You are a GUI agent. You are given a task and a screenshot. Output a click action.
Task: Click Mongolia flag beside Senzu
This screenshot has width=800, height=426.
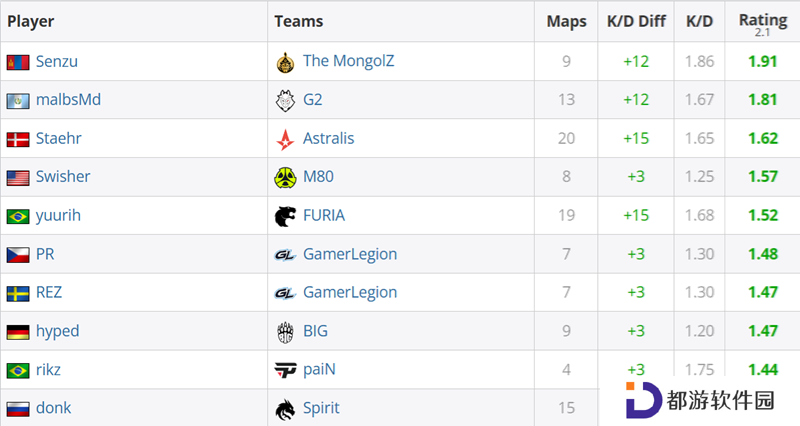click(18, 63)
